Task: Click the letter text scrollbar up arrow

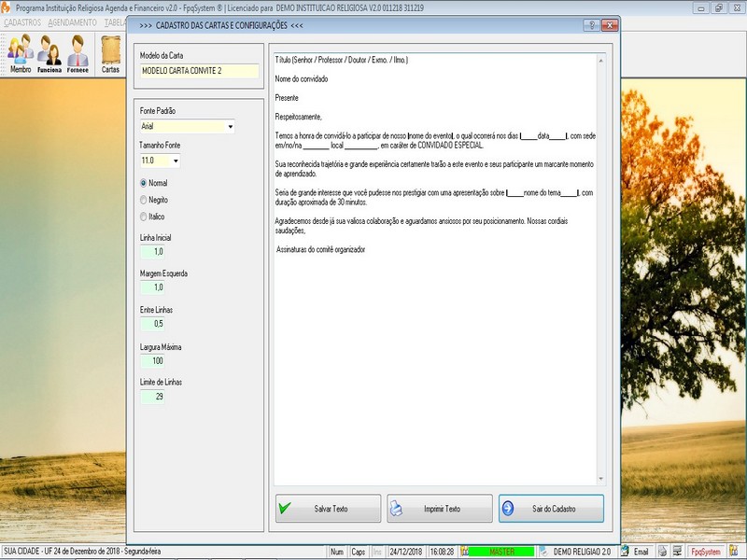Action: 600,61
